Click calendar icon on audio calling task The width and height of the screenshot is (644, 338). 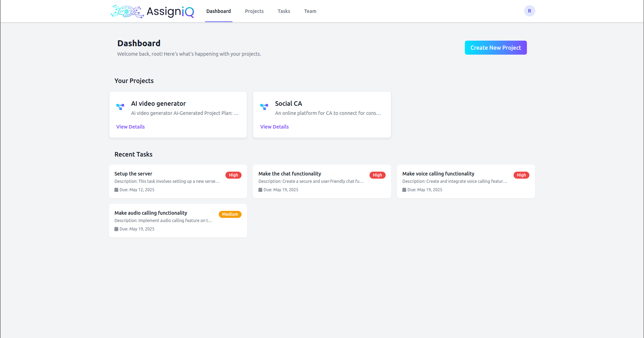point(116,229)
